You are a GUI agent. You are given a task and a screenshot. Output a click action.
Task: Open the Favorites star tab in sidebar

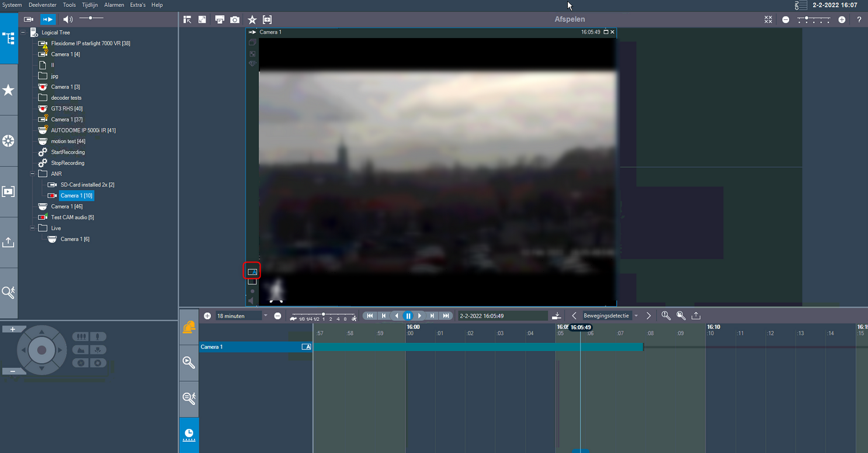tap(8, 90)
